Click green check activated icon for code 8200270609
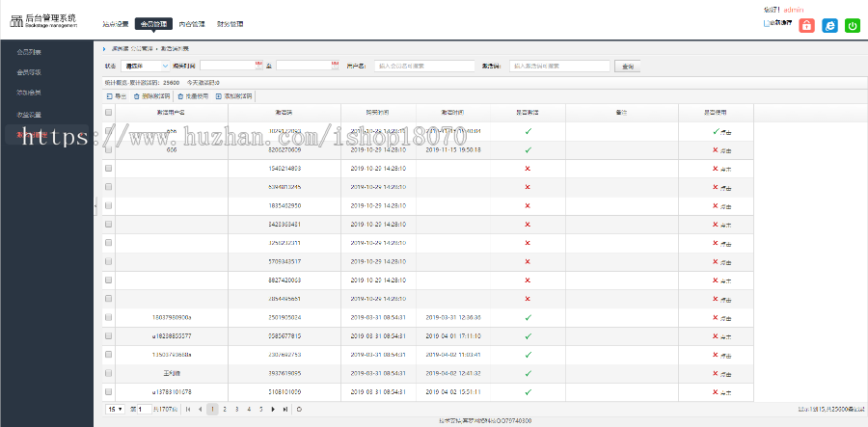Screen dimensions: 868x427 pos(529,150)
